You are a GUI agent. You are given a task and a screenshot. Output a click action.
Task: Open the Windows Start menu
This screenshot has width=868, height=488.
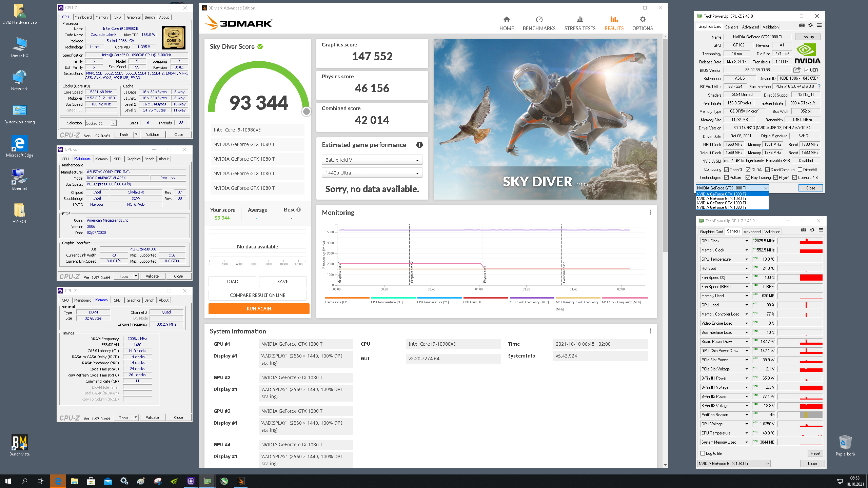[x=8, y=481]
